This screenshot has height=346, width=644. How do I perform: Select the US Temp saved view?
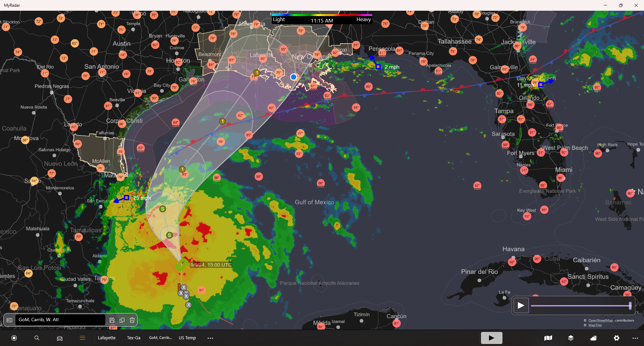(187, 338)
